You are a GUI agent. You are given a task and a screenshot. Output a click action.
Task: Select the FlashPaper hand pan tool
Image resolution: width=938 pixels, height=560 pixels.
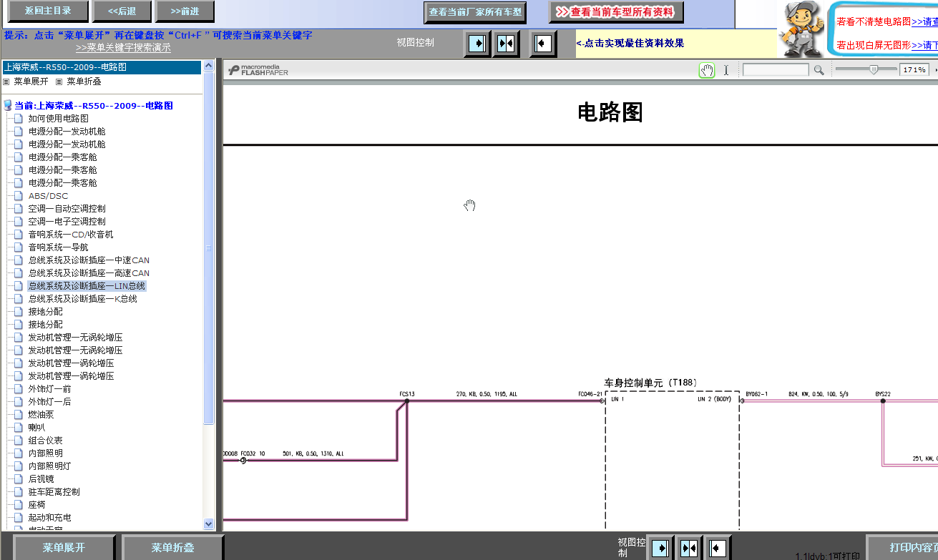point(707,70)
